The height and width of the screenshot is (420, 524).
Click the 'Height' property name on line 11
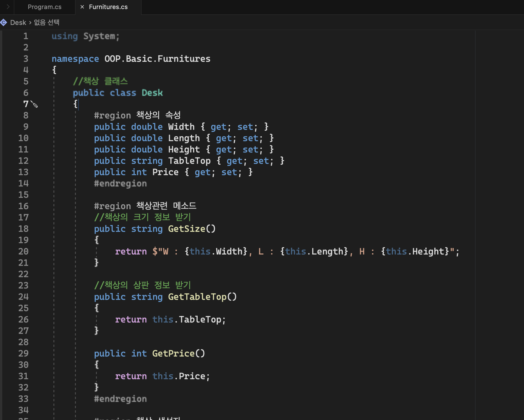coord(184,150)
